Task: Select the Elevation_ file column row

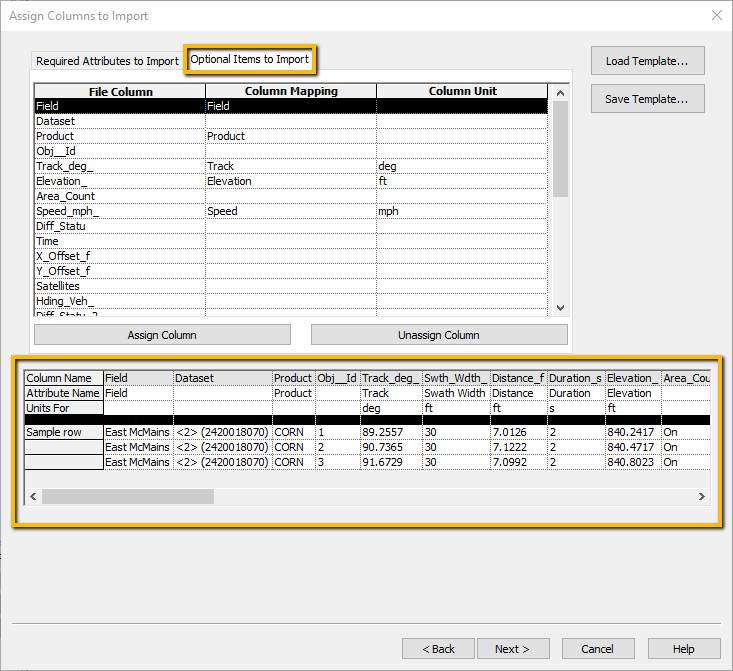Action: (x=291, y=181)
